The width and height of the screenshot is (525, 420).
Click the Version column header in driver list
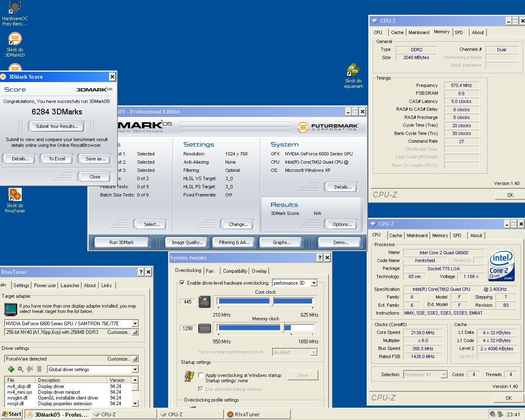click(119, 380)
